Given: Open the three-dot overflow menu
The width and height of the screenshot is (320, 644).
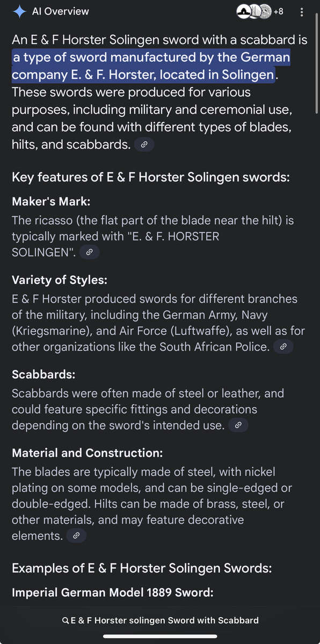Looking at the screenshot, I should point(302,11).
